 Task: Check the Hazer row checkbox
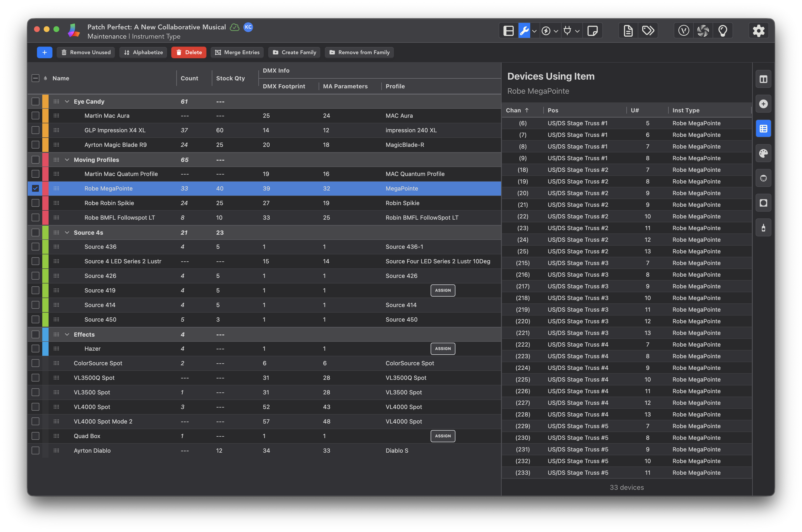pos(35,349)
